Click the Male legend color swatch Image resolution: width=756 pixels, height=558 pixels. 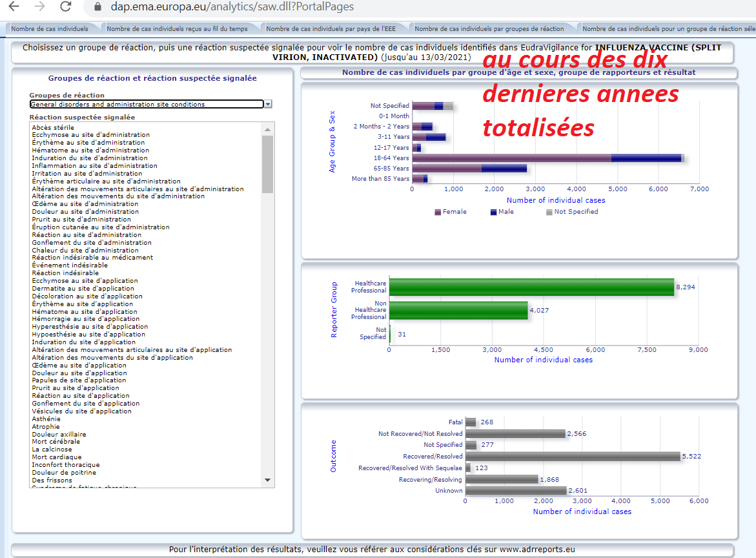coord(493,212)
